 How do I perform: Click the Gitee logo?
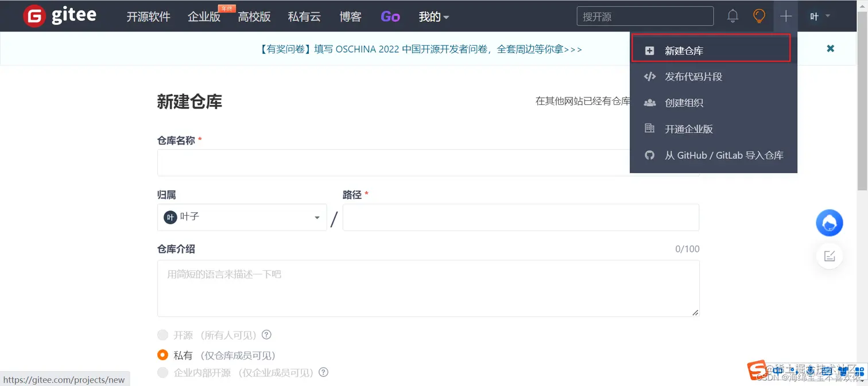(x=59, y=15)
